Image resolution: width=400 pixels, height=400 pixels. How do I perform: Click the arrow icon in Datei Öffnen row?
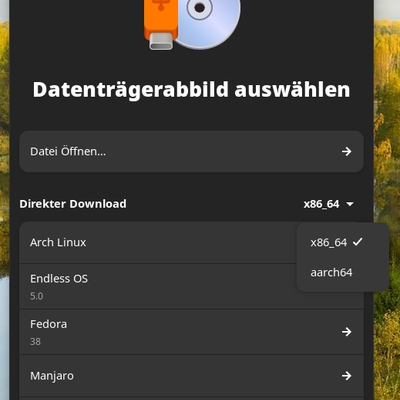click(x=347, y=152)
